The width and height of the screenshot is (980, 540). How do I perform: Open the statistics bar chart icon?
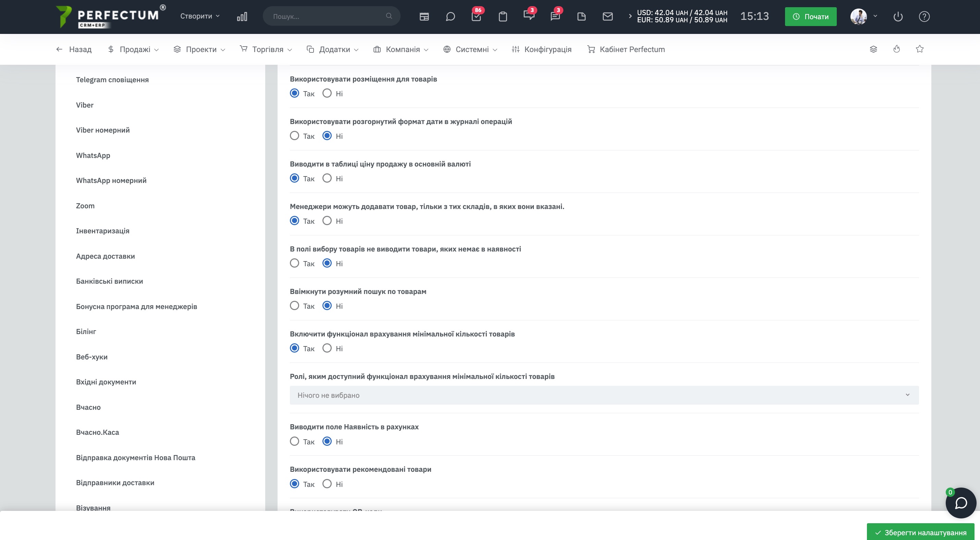tap(242, 16)
